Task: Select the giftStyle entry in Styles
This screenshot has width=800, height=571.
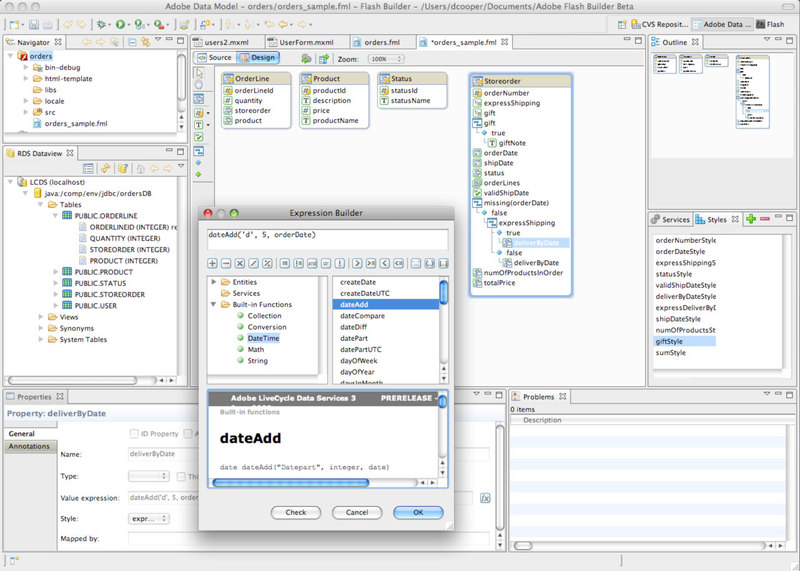Action: pyautogui.click(x=684, y=341)
